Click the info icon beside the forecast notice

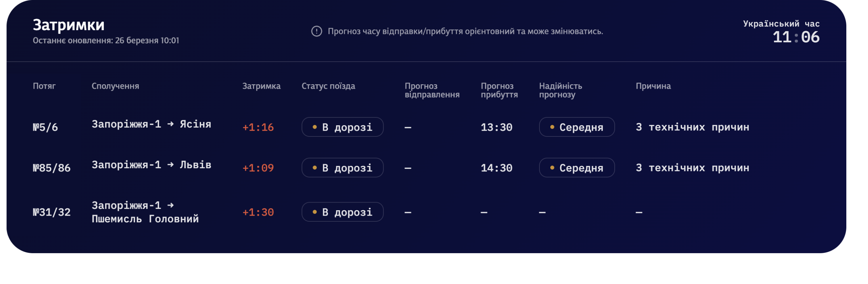(316, 31)
